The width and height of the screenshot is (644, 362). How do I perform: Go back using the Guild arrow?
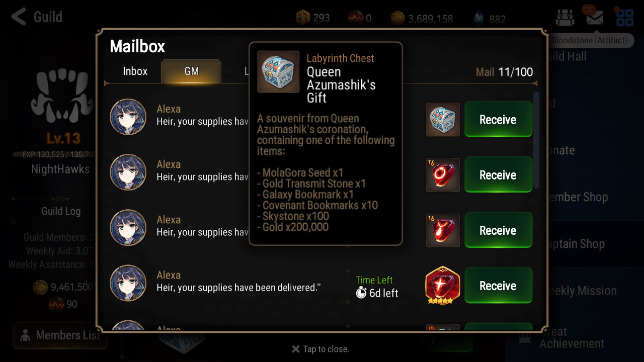point(19,17)
